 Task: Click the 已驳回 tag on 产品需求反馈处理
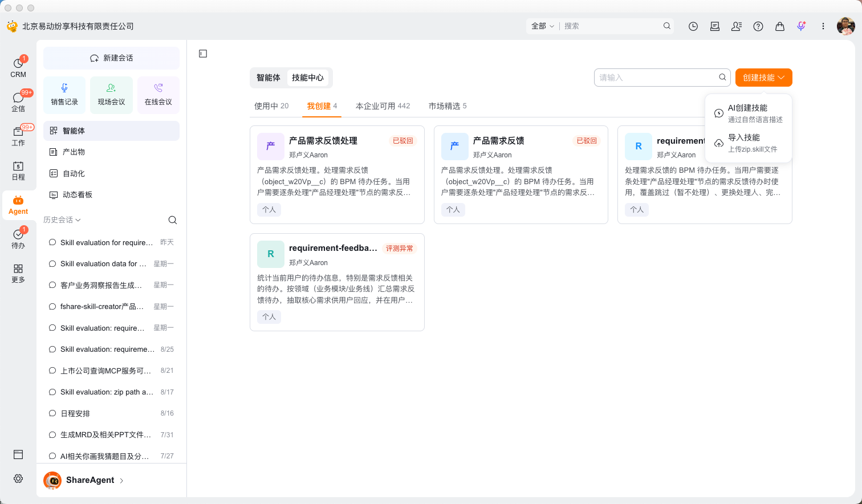click(403, 141)
